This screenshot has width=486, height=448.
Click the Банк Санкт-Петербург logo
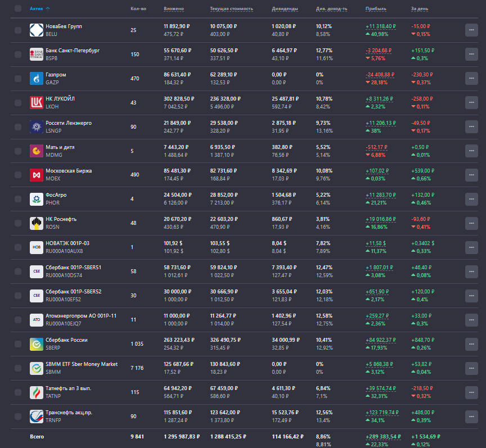(x=37, y=54)
